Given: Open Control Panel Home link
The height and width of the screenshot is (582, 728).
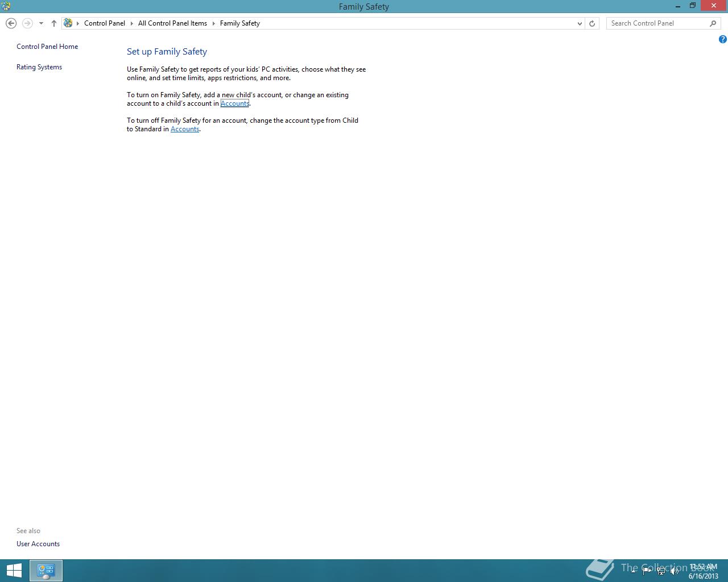Looking at the screenshot, I should 47,47.
